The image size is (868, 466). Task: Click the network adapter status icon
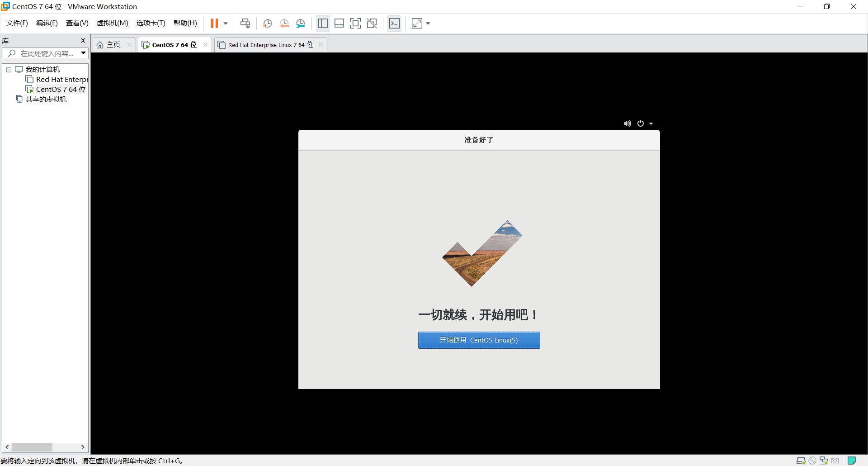823,461
